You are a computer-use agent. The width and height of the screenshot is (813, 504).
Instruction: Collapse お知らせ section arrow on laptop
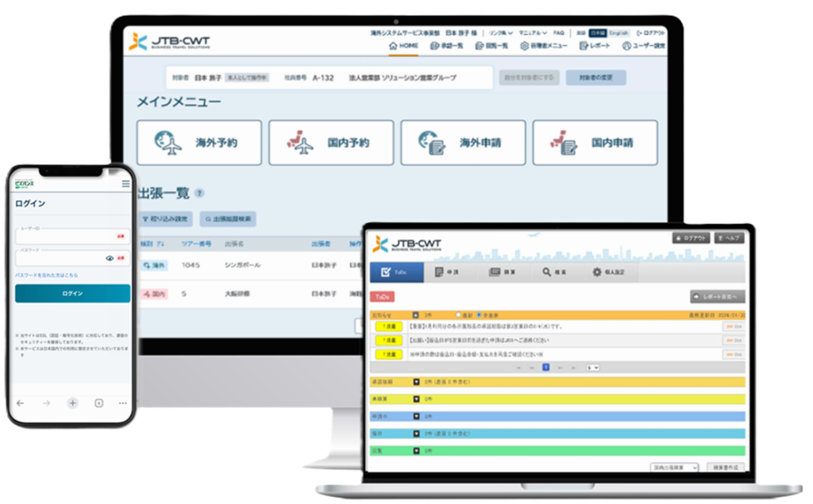click(415, 315)
